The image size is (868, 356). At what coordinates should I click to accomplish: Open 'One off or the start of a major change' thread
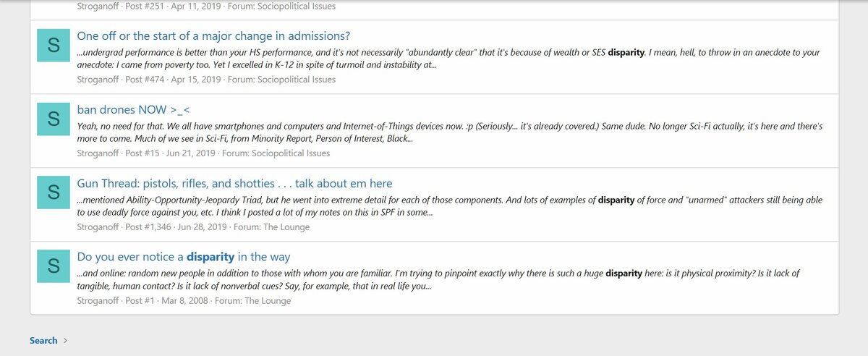pyautogui.click(x=213, y=36)
